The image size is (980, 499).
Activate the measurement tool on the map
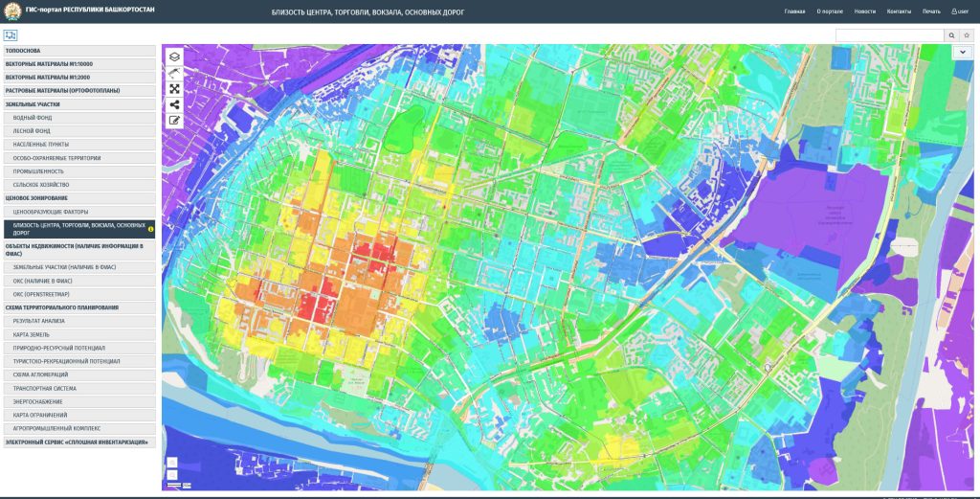pyautogui.click(x=175, y=73)
